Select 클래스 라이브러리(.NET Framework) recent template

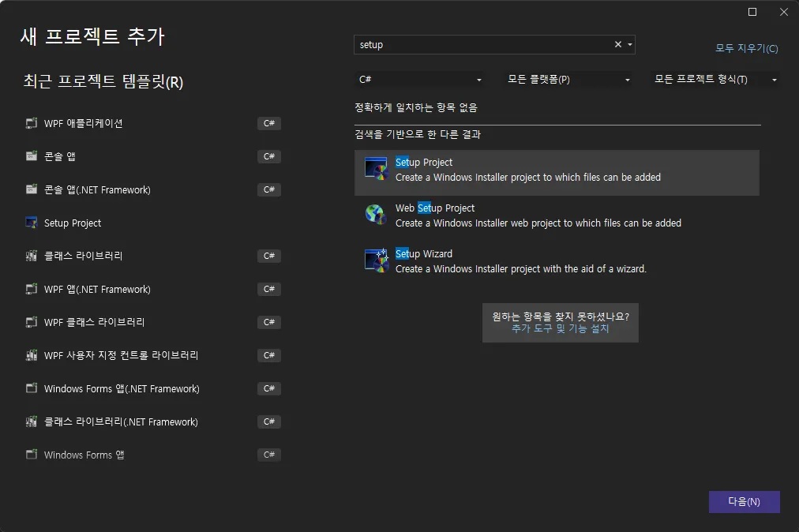point(153,421)
